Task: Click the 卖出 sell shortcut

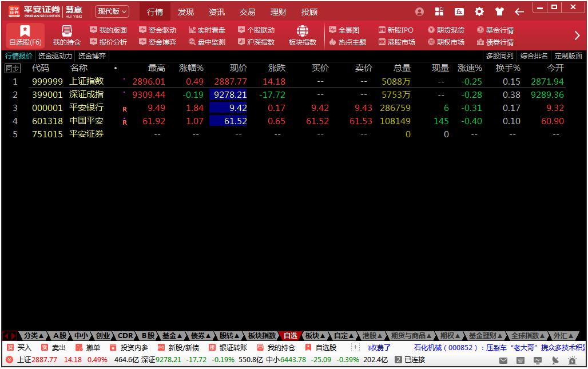Action: [54, 348]
